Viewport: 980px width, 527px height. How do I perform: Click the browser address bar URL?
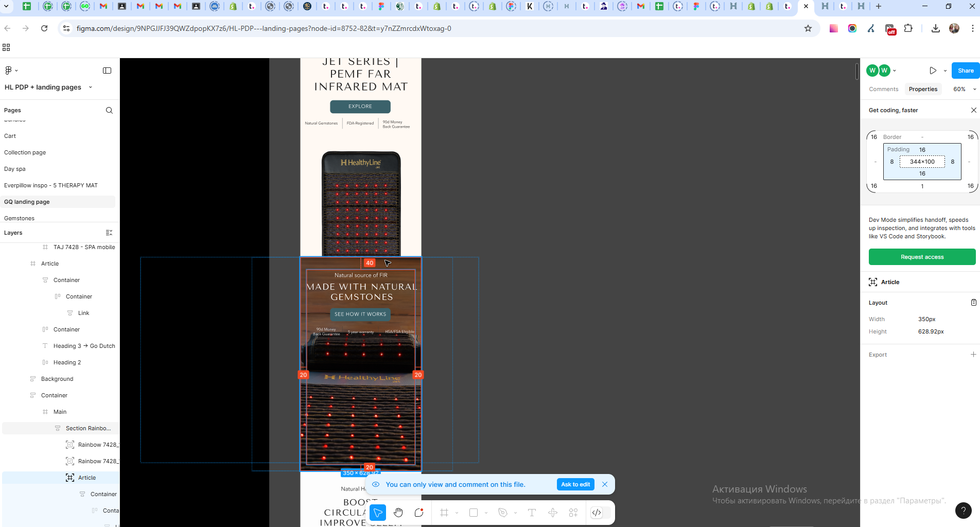(264, 28)
